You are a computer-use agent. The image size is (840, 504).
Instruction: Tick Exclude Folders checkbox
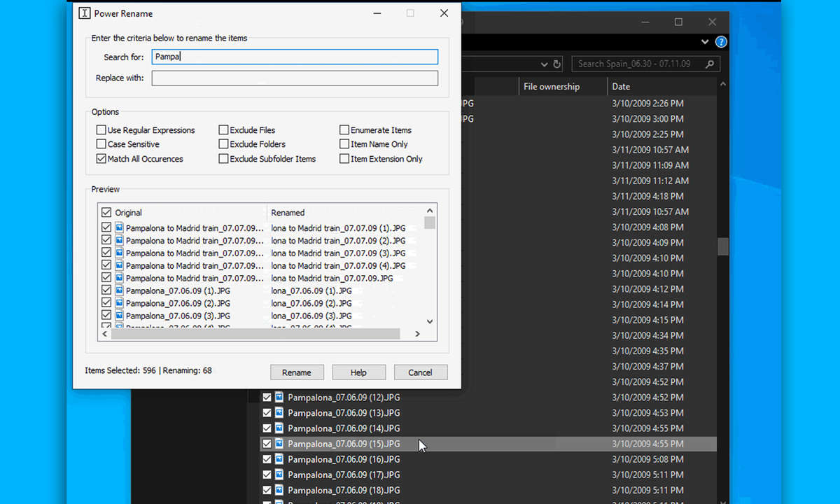[x=223, y=144]
